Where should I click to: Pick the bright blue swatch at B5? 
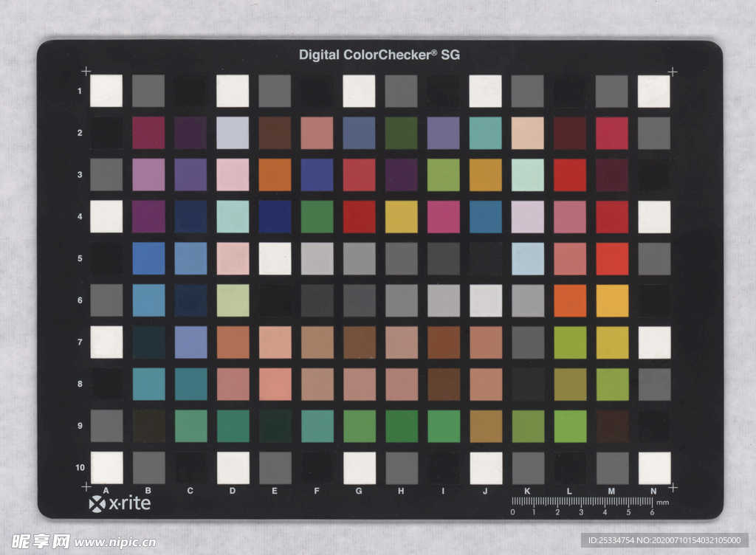pos(148,258)
